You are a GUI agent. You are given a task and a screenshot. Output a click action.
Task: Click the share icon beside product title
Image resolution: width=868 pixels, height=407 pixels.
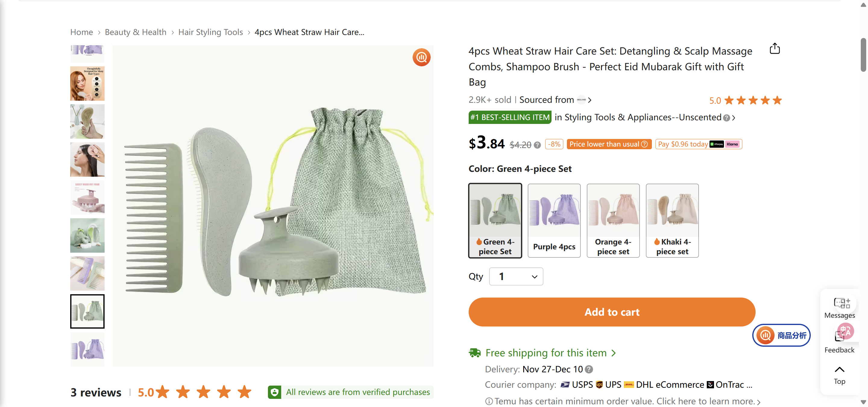point(774,49)
